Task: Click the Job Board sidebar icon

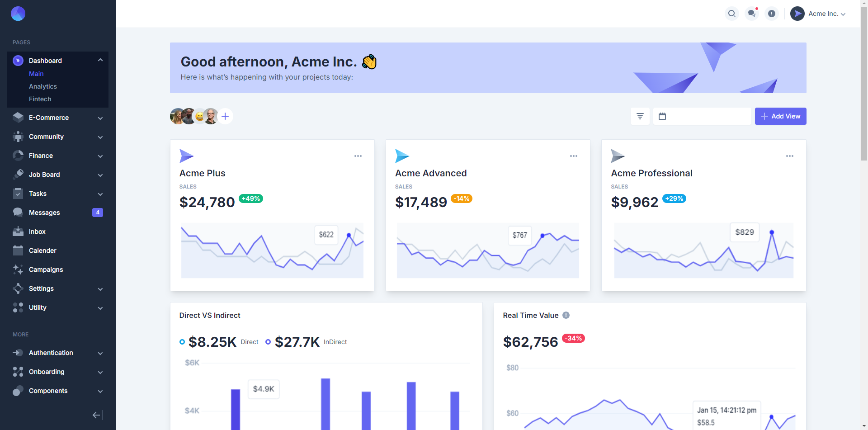Action: 18,175
